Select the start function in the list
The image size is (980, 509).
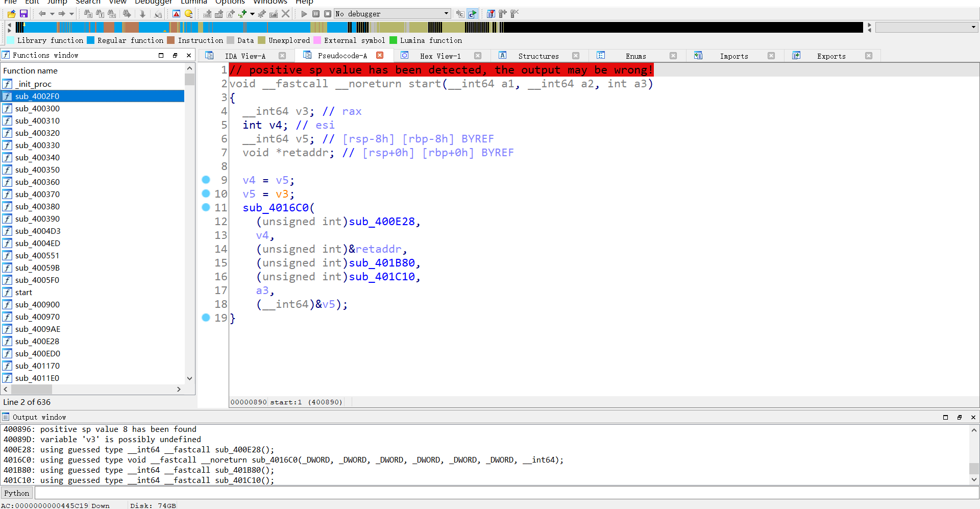(x=23, y=292)
